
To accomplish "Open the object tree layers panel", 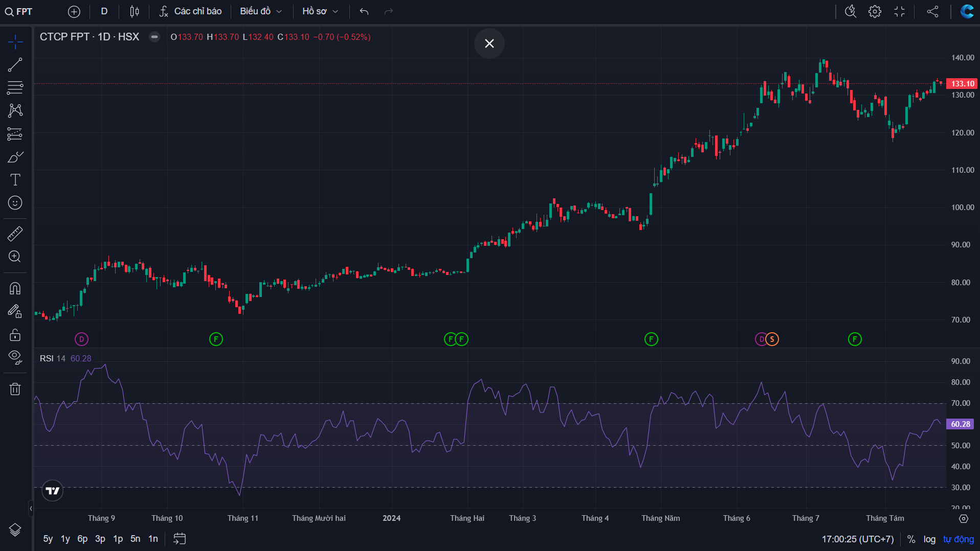I will (15, 530).
